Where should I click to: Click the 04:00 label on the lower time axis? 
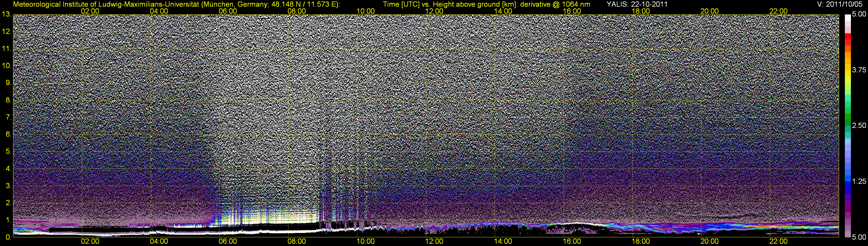click(x=159, y=242)
